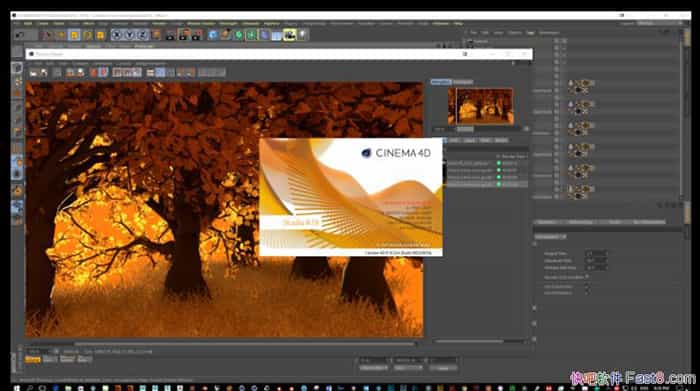The image size is (700, 391).
Task: Click the Bend deformer icon
Action: [x=264, y=35]
